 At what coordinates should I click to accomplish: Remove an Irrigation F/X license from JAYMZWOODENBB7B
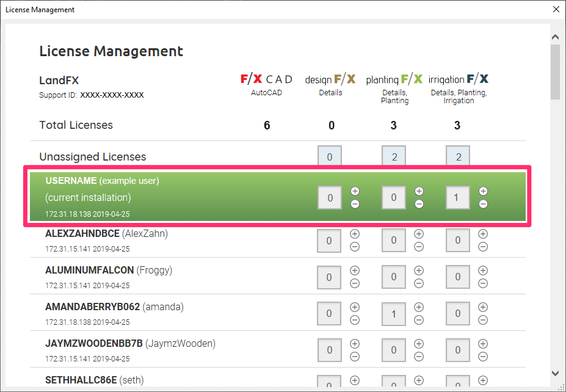pyautogui.click(x=483, y=357)
